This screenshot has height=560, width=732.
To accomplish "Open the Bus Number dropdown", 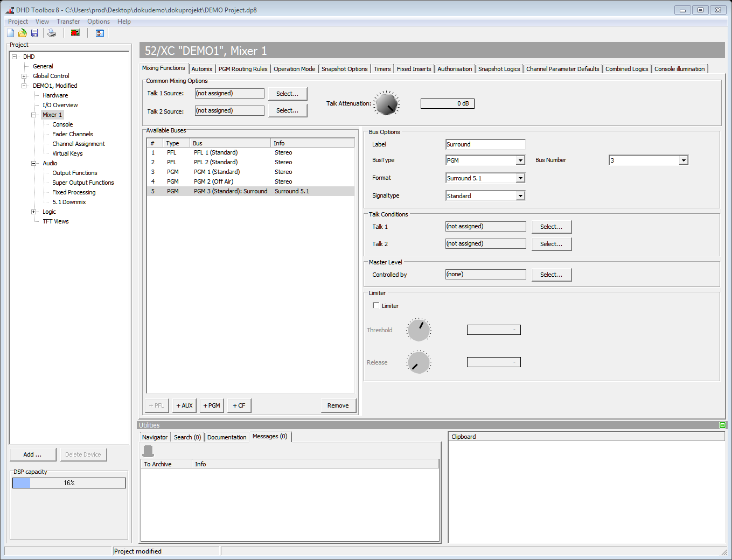I will click(684, 160).
